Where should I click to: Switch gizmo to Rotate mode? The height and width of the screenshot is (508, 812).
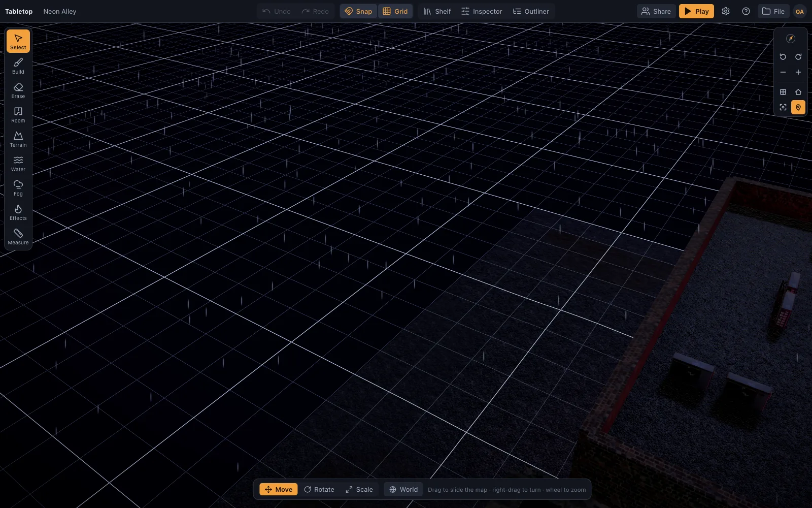(x=319, y=489)
